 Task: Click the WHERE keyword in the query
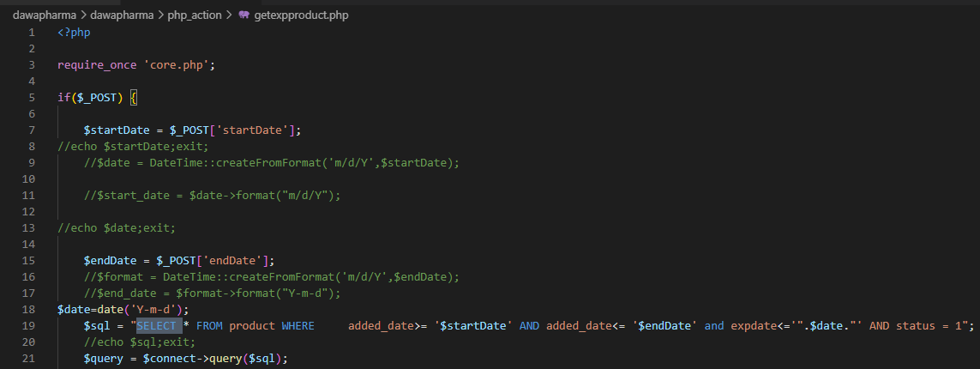[x=298, y=325]
